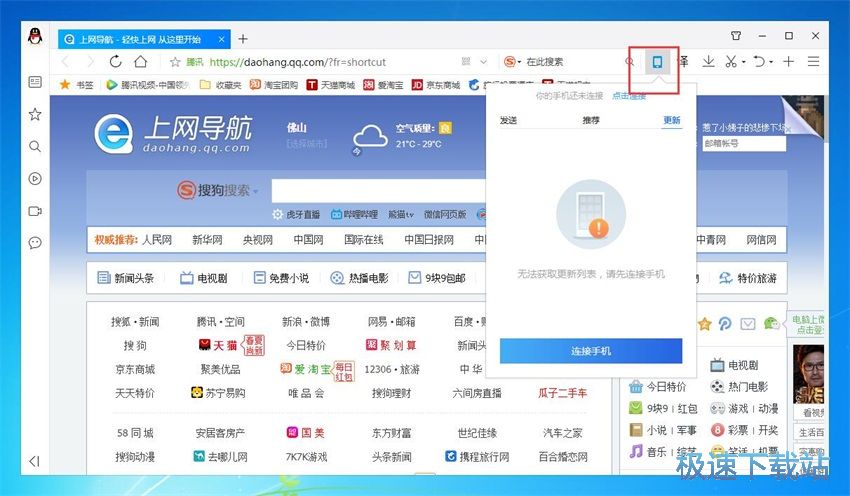Click the 连接手机 button
The height and width of the screenshot is (496, 850).
pyautogui.click(x=591, y=351)
